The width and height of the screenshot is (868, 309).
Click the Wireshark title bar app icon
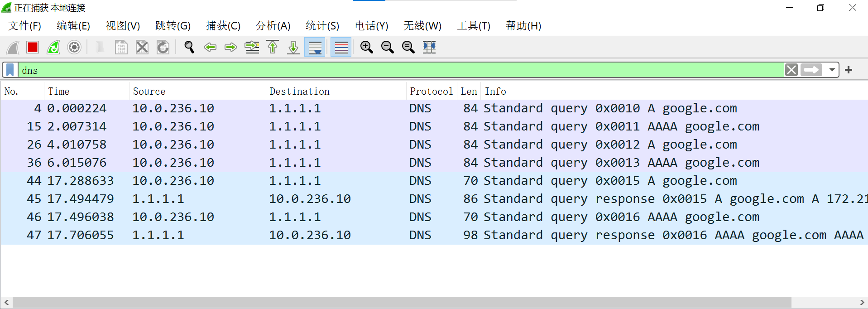pyautogui.click(x=6, y=8)
